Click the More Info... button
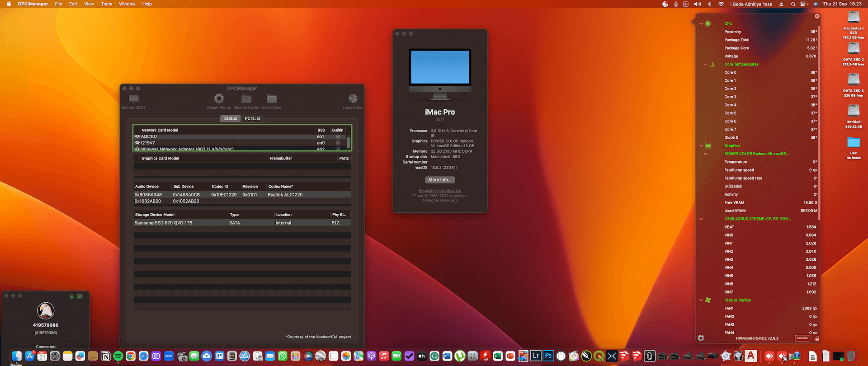The image size is (868, 366). coord(440,180)
